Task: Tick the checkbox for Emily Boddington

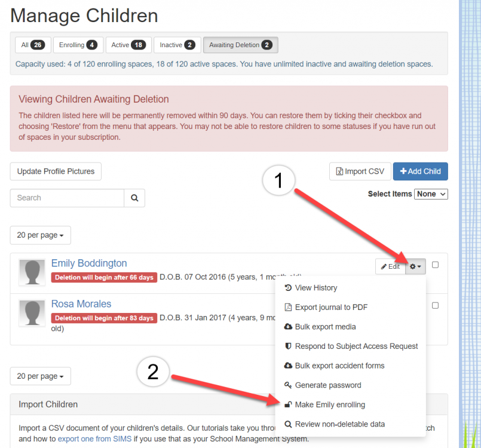Action: point(435,265)
